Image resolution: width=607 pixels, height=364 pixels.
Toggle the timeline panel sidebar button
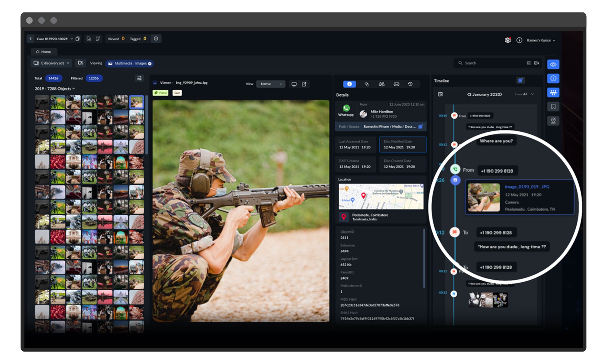tap(553, 93)
